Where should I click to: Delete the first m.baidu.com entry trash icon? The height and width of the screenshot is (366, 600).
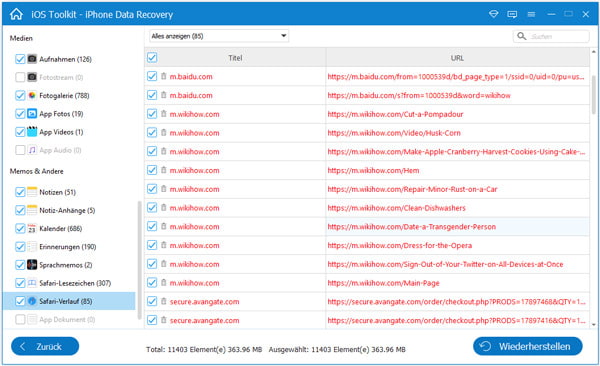[164, 76]
